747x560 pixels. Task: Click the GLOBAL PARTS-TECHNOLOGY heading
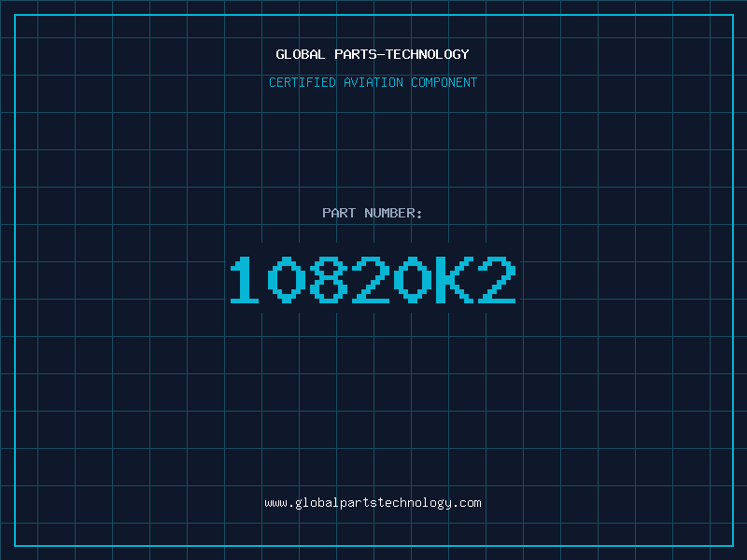[x=373, y=54]
